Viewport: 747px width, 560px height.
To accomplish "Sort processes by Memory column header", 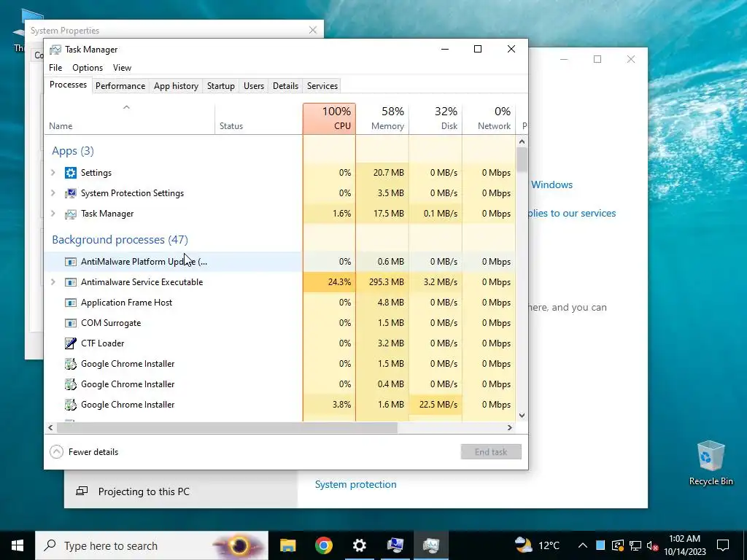I will click(382, 119).
